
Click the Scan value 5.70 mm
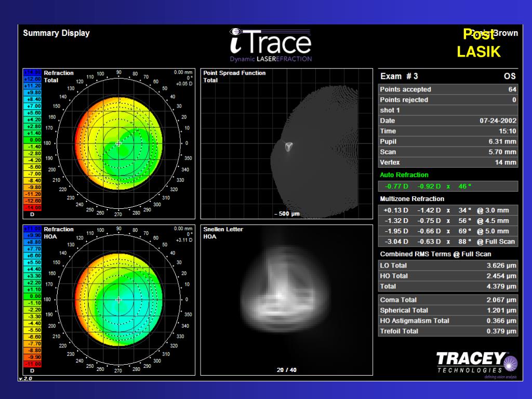pos(502,152)
